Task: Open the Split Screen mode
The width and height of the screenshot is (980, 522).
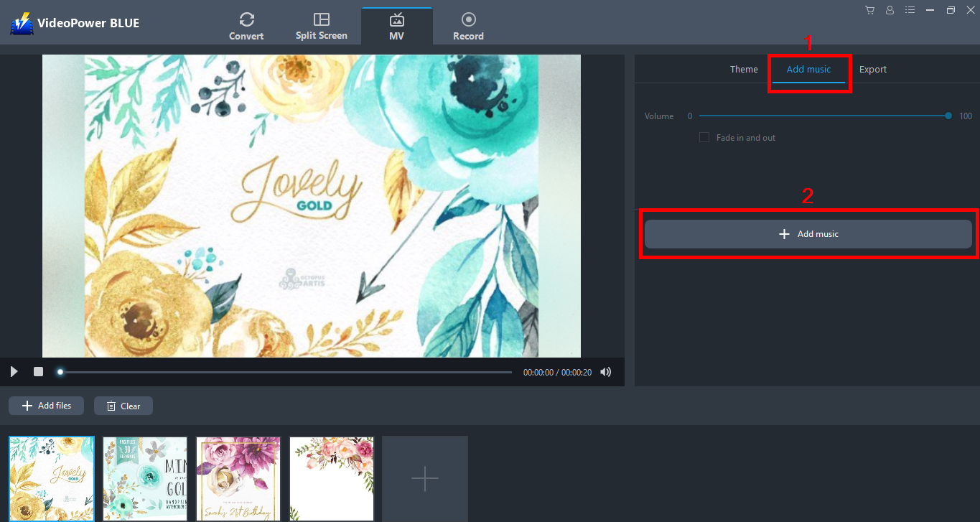Action: pyautogui.click(x=321, y=27)
